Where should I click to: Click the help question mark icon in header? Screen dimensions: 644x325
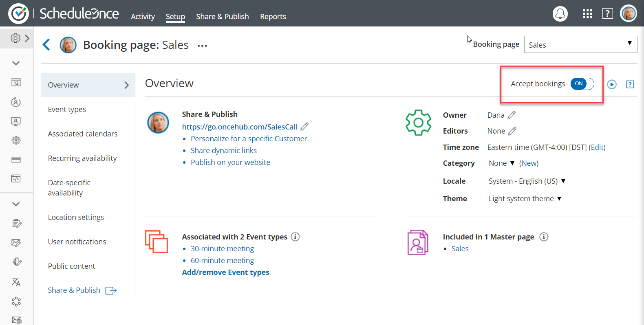(x=607, y=14)
